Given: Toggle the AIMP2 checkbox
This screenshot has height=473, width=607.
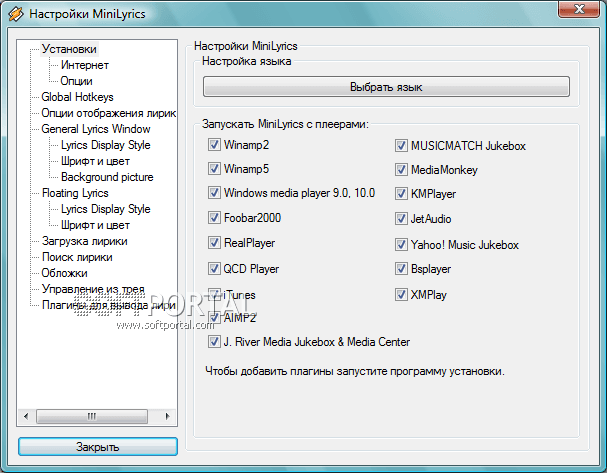Looking at the screenshot, I should click(x=214, y=318).
